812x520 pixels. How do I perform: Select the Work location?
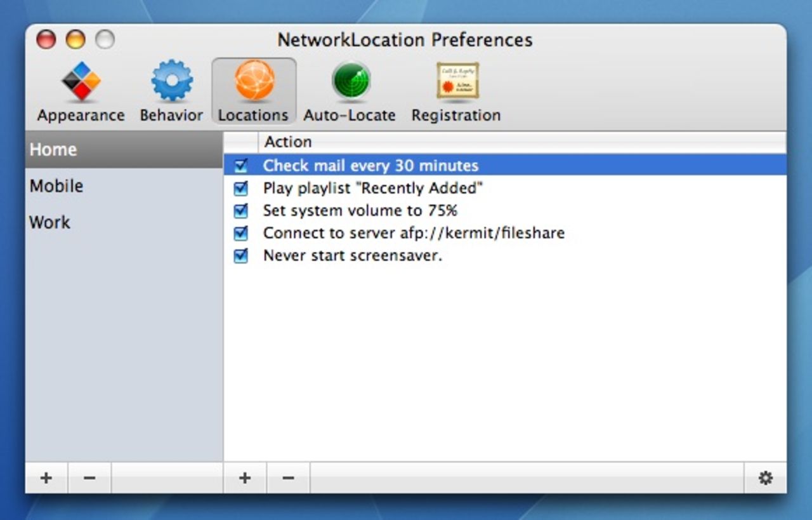(x=49, y=222)
